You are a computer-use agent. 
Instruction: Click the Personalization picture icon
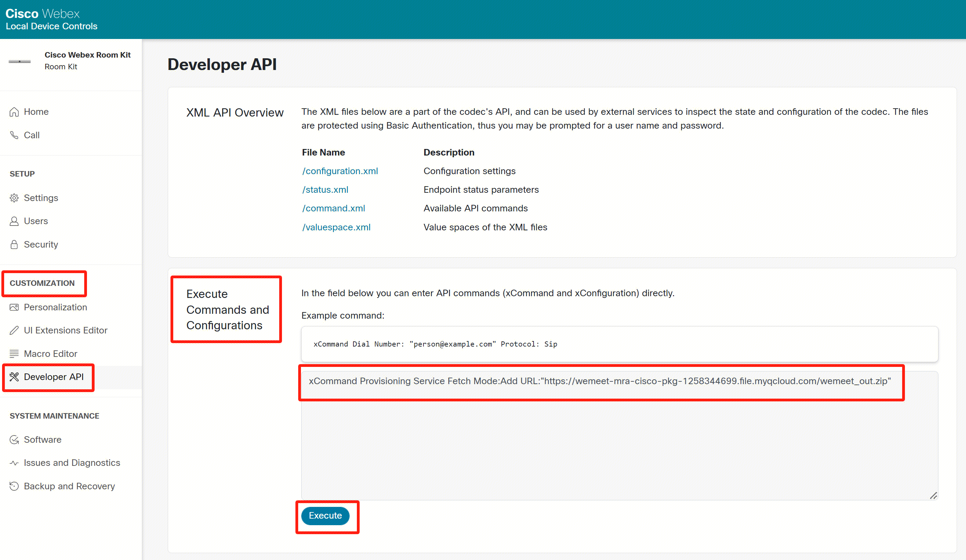(14, 307)
